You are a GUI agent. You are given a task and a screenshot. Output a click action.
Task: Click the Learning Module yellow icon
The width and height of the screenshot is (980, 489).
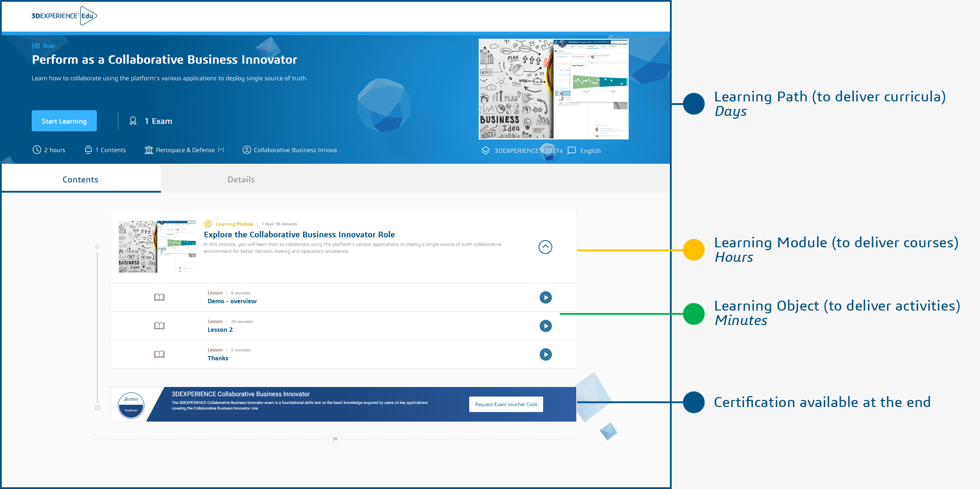(x=208, y=224)
